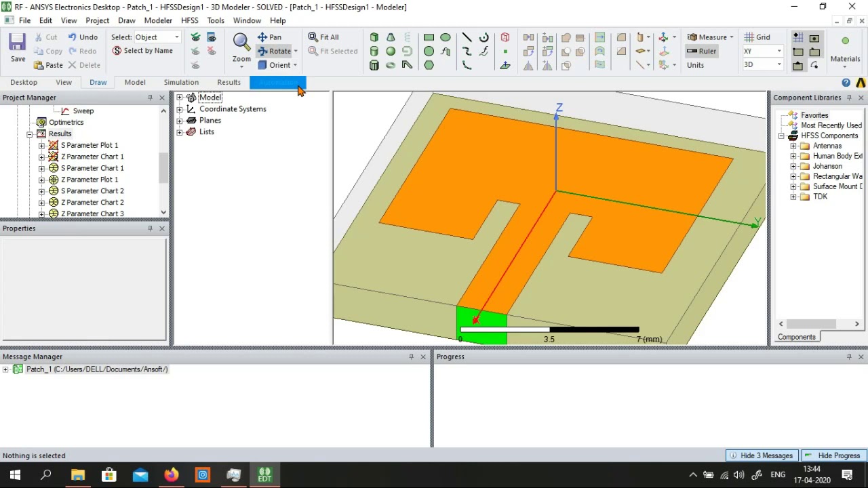The width and height of the screenshot is (868, 488).
Task: Click the Move objects icon
Action: 529,37
